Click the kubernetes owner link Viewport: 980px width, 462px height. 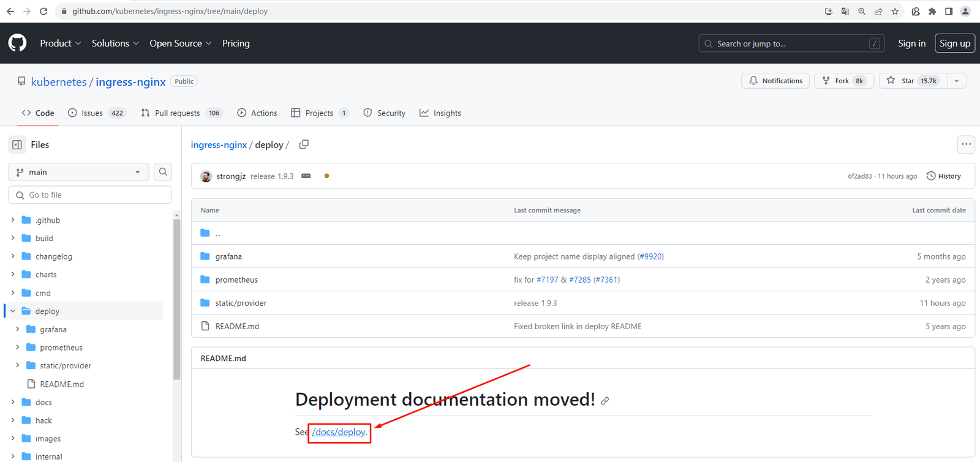pos(59,81)
